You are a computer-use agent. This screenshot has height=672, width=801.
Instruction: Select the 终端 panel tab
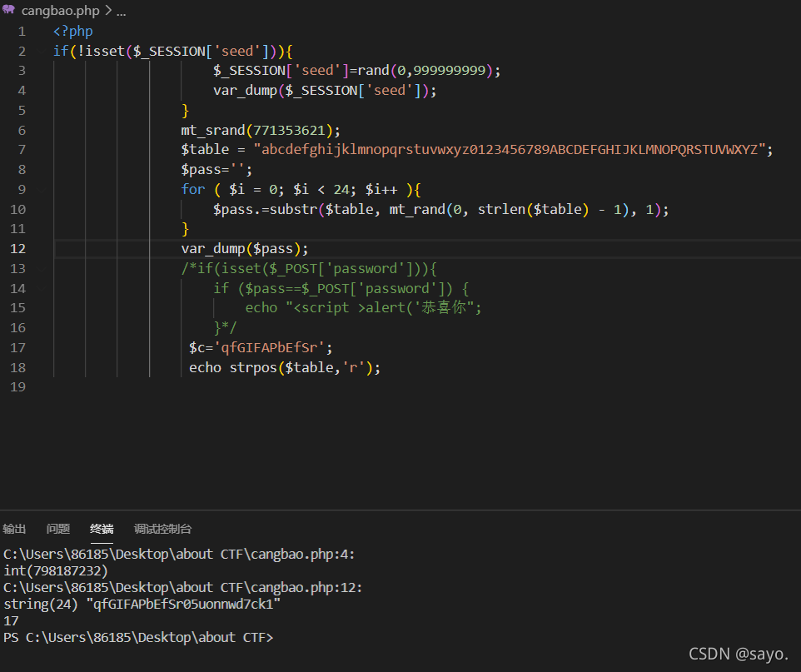pyautogui.click(x=102, y=529)
